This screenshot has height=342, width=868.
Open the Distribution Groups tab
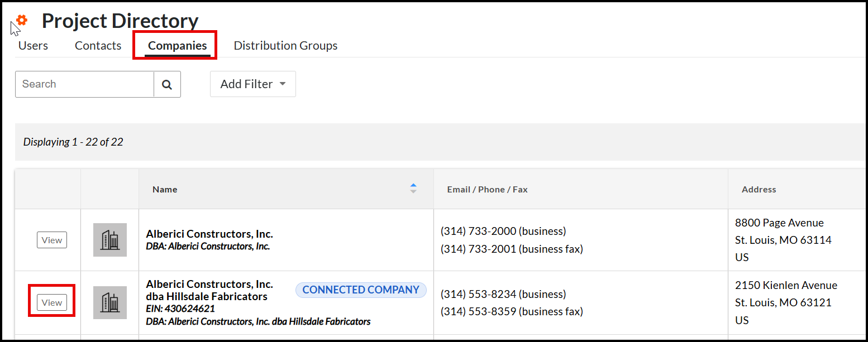coord(285,45)
